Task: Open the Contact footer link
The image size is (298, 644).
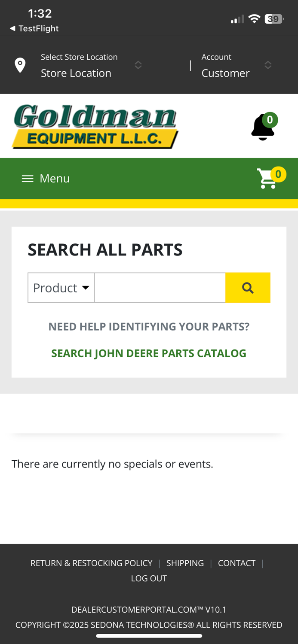Action: coord(237,563)
